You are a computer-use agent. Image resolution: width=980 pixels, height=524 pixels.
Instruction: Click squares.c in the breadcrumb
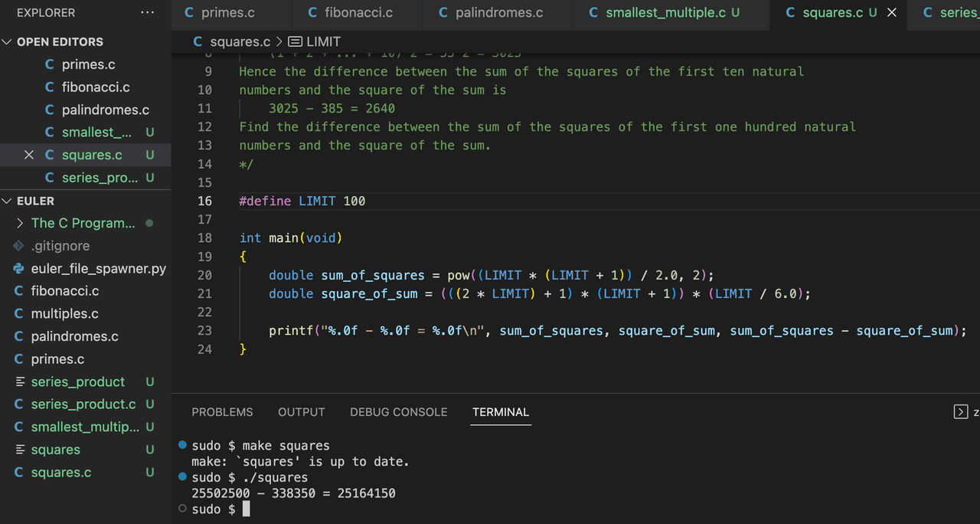(x=241, y=42)
